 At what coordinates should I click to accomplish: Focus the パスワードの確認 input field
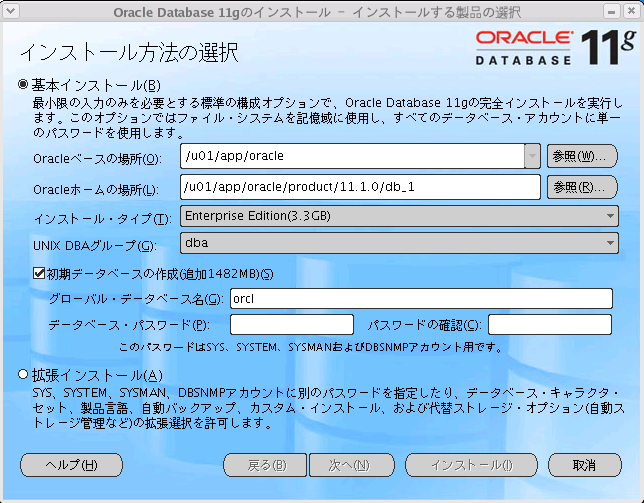[550, 325]
